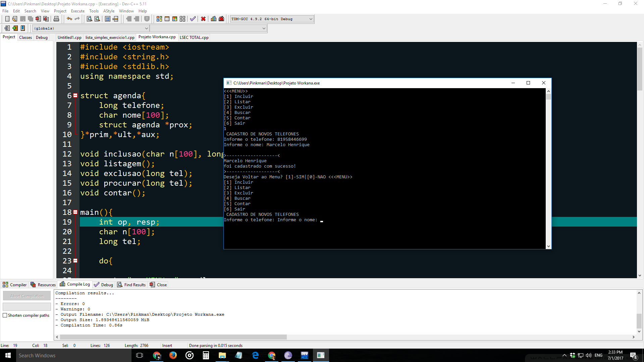
Task: Click the editor vertical scrollbar thumb
Action: pyautogui.click(x=640, y=69)
